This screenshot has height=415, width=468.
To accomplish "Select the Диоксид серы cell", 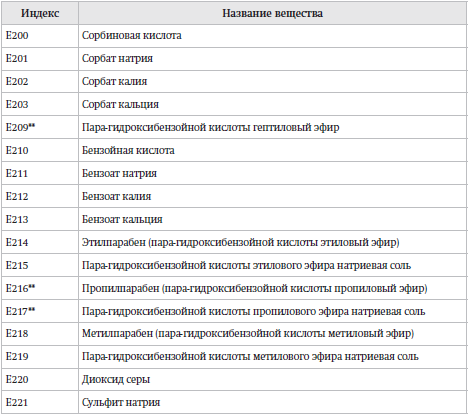I will [272, 380].
